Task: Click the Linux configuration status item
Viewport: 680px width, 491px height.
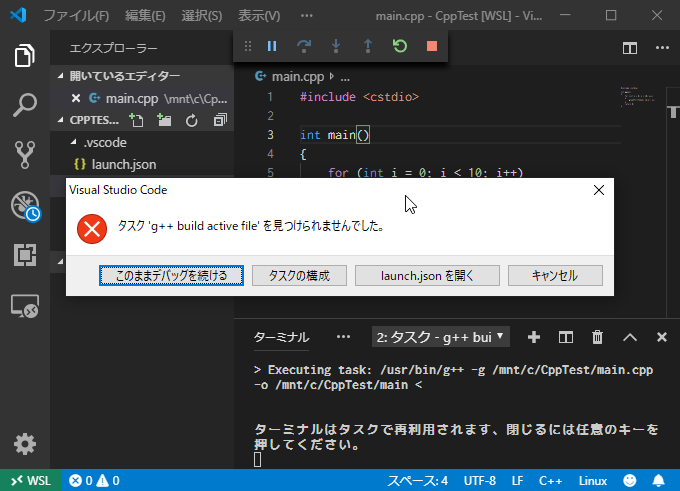Action: [x=592, y=481]
